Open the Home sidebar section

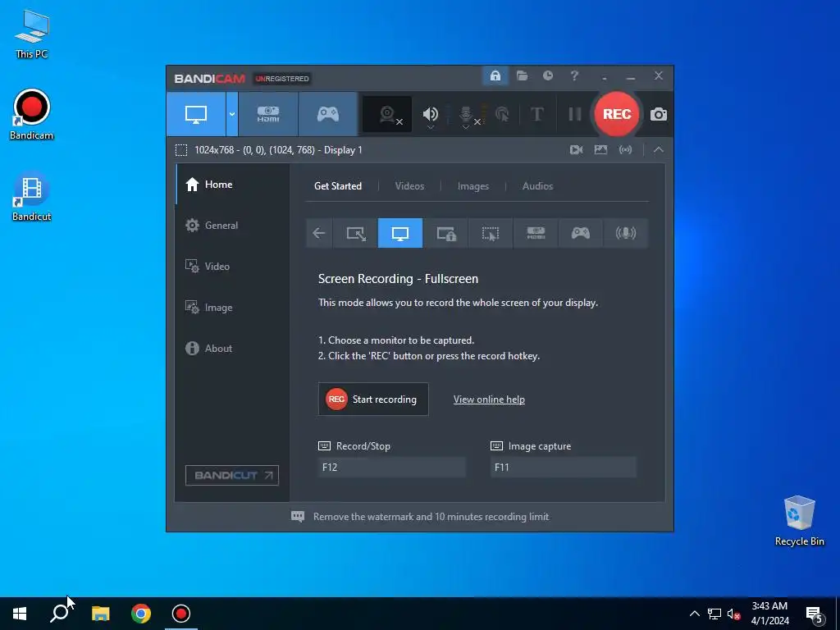[x=232, y=185]
